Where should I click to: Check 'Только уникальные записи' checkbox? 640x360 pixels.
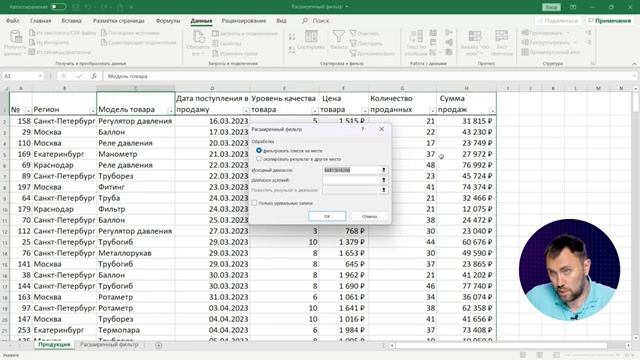254,203
